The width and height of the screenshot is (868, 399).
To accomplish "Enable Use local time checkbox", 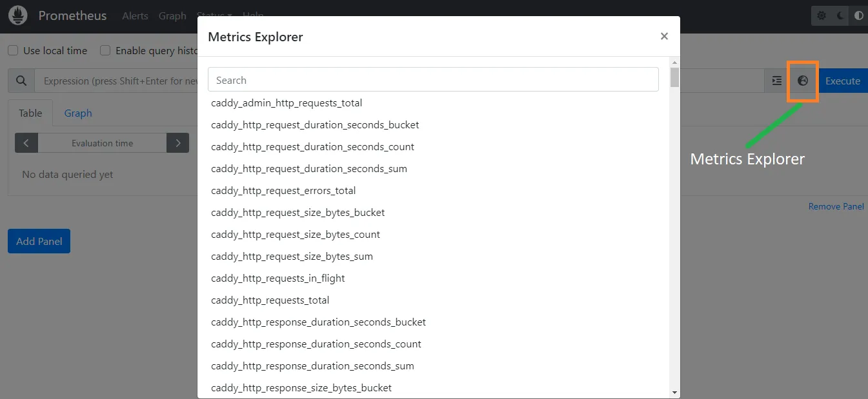I will tap(13, 50).
